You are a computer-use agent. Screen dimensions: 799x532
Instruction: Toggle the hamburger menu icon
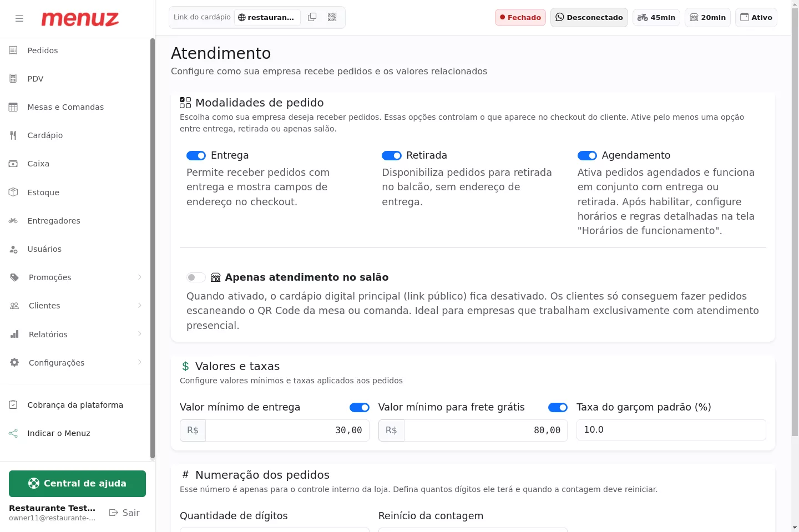(19, 18)
